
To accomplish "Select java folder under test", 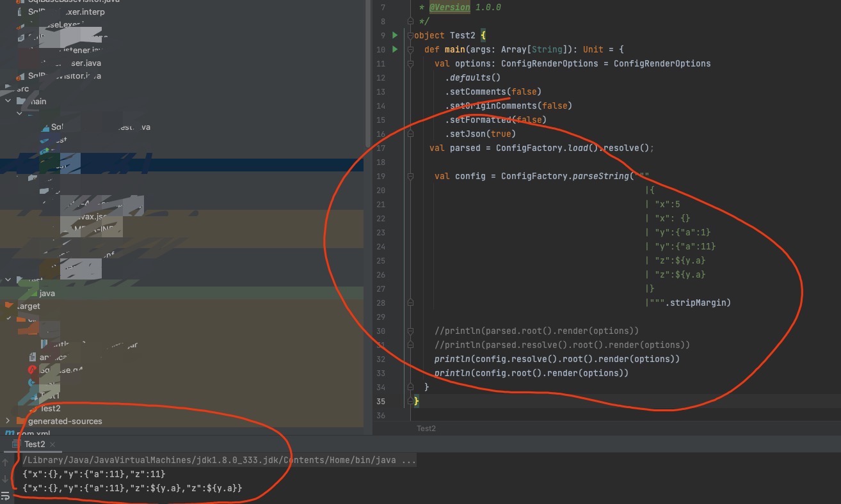I will point(47,293).
